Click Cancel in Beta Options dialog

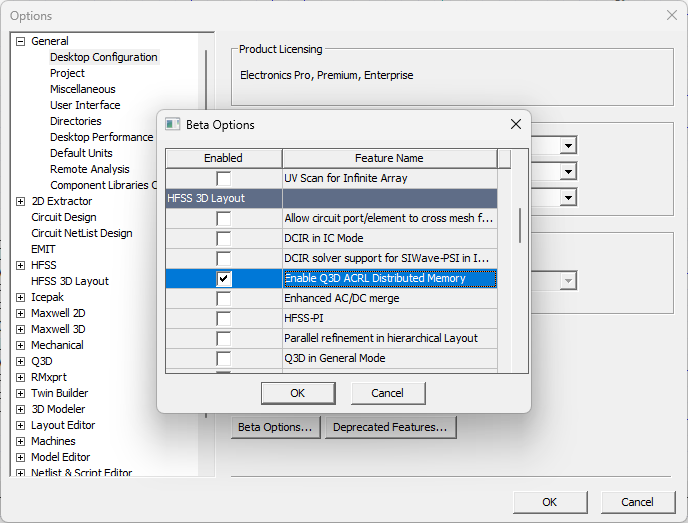[x=387, y=393]
